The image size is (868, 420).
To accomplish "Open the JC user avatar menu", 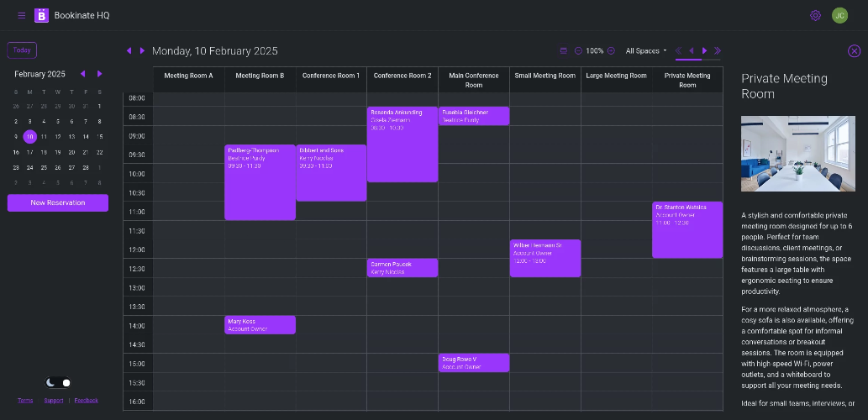I will click(839, 15).
